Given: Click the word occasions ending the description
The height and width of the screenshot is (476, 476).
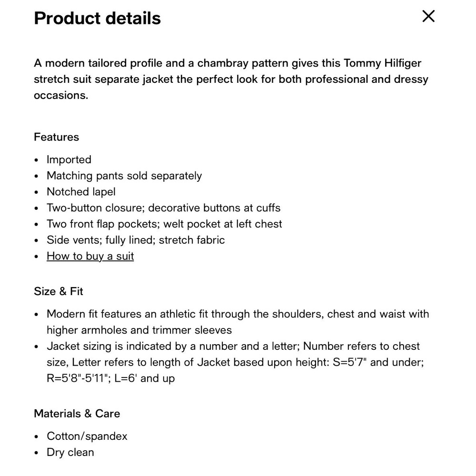Looking at the screenshot, I should pos(61,95).
